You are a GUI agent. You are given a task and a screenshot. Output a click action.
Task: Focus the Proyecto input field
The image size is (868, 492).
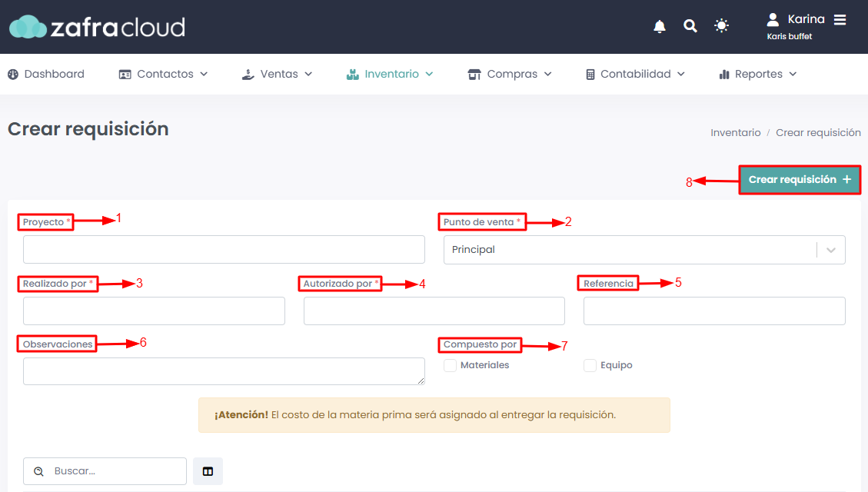224,250
